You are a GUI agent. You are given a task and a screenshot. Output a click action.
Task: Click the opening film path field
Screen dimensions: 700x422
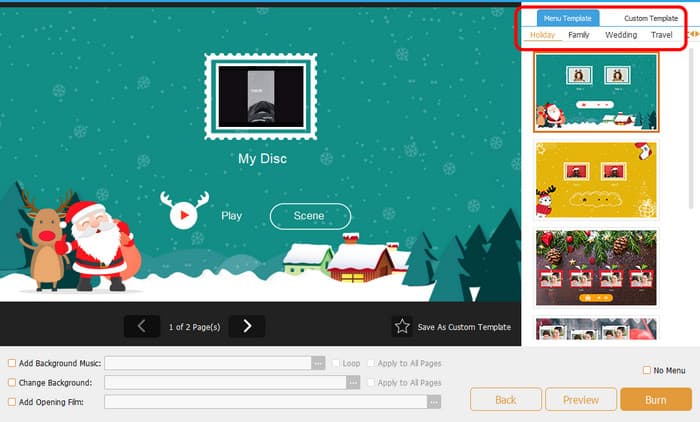[266, 402]
